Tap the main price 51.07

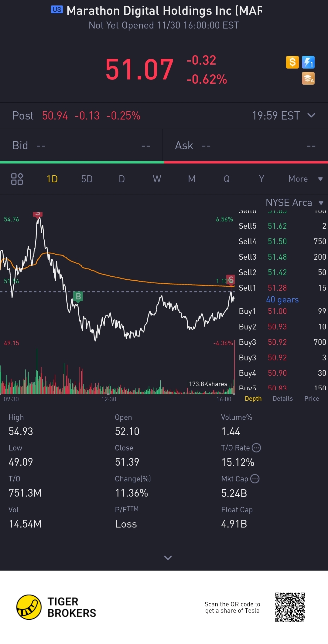coord(139,70)
